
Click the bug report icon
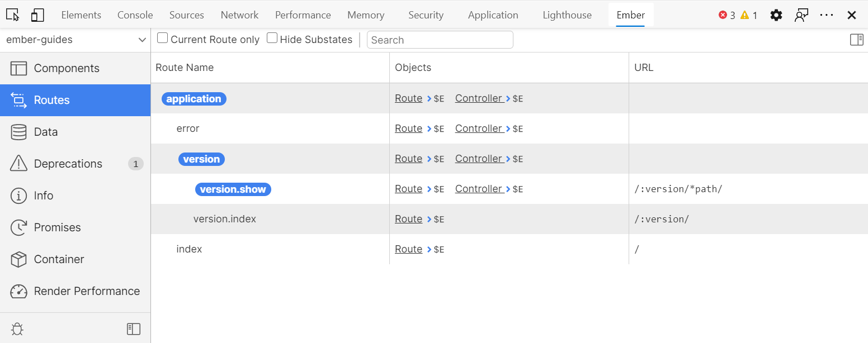[x=17, y=329]
